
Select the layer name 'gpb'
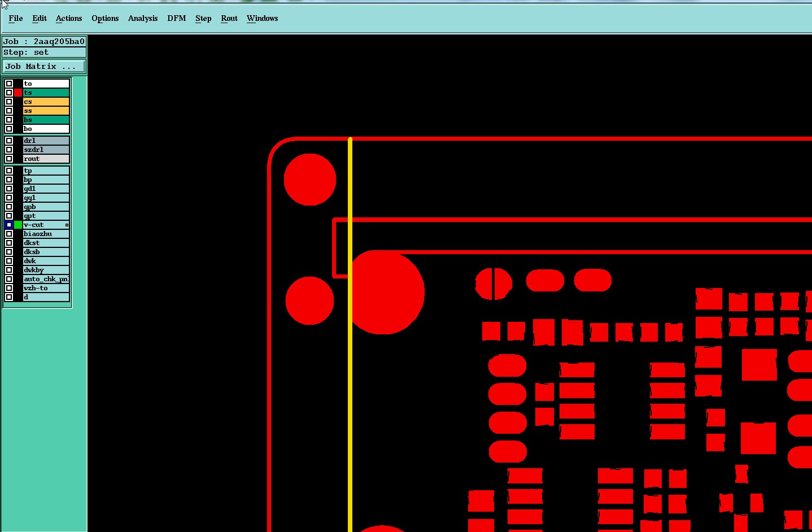tap(46, 207)
